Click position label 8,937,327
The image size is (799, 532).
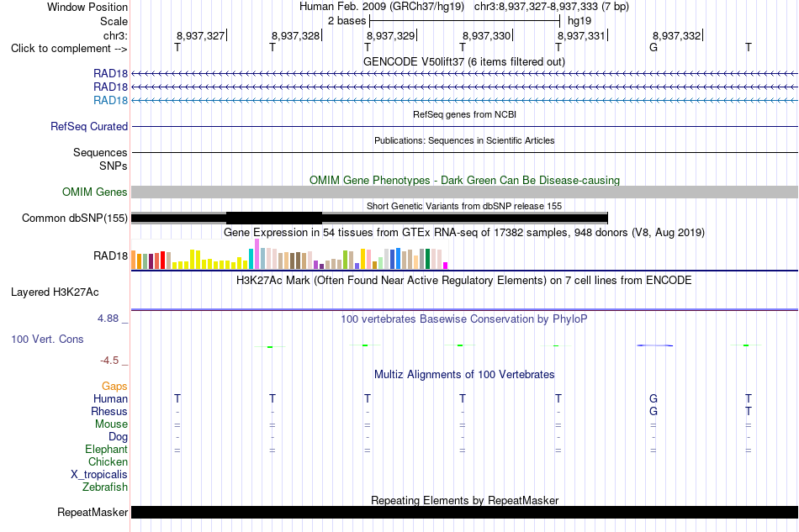pos(200,35)
